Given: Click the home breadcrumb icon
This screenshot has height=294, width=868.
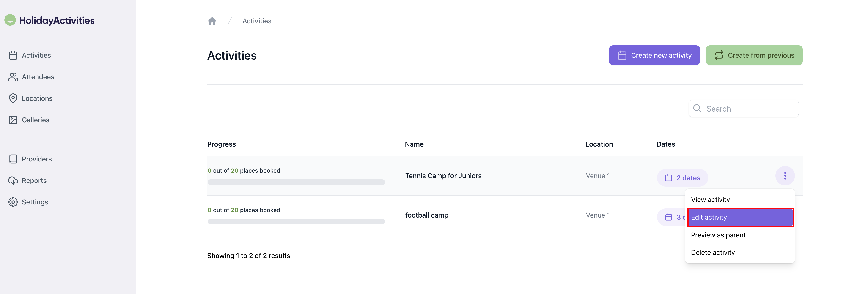Looking at the screenshot, I should click(212, 21).
